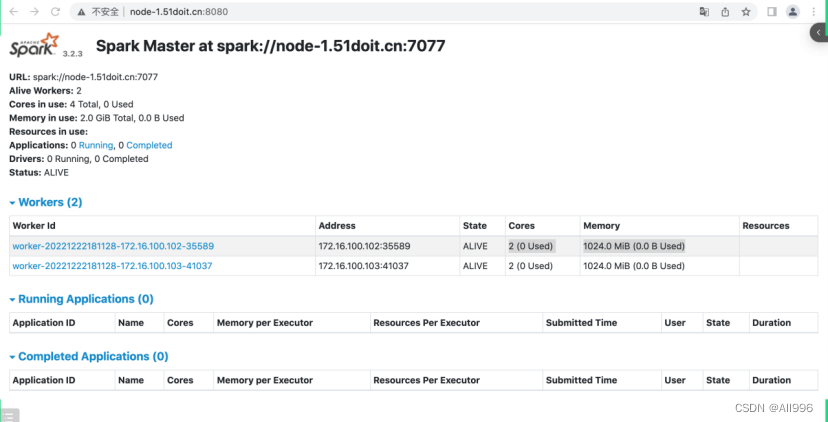Open the Running applications link

96,145
